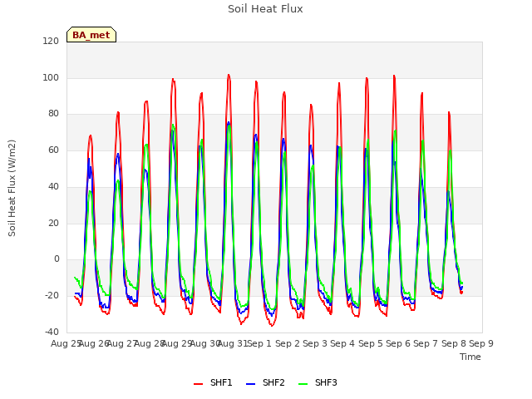The image size is (532, 399).
Task: Click the 60 y-axis tick label
Action: point(53,150)
